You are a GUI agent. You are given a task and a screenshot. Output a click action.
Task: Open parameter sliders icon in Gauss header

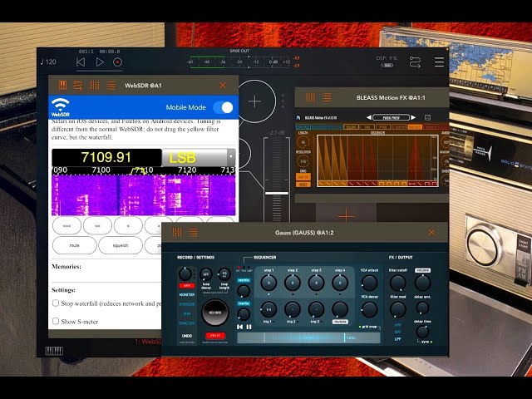pyautogui.click(x=177, y=233)
